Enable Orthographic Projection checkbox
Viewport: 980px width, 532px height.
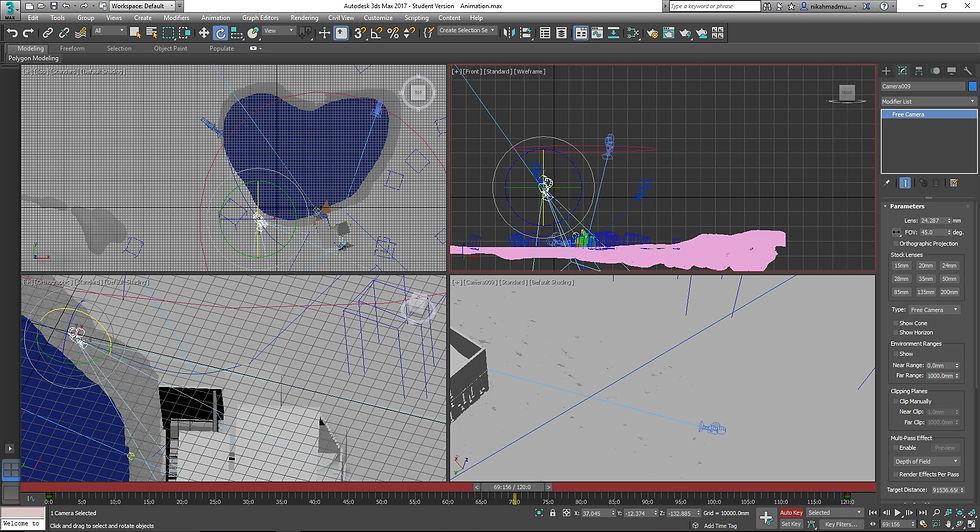(896, 243)
